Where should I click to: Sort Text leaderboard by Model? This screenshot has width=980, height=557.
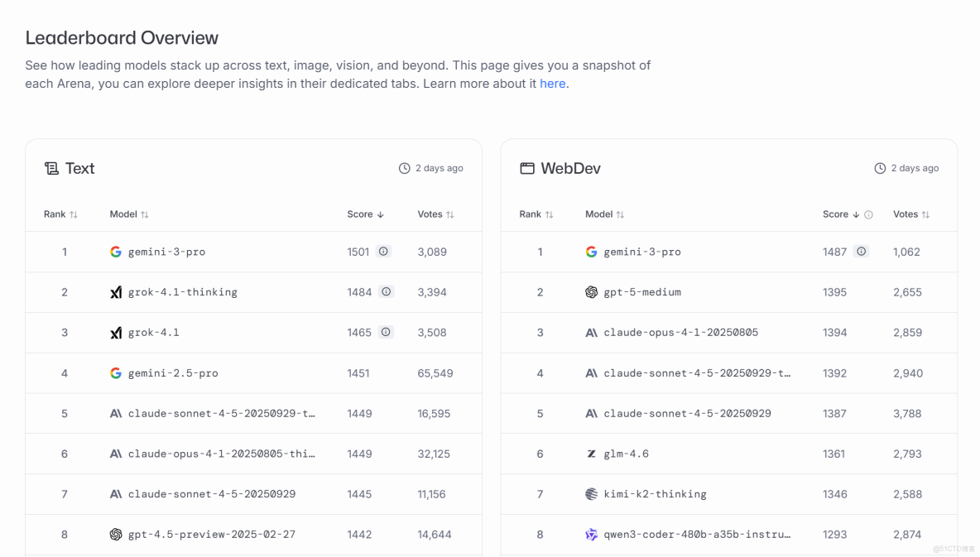129,214
